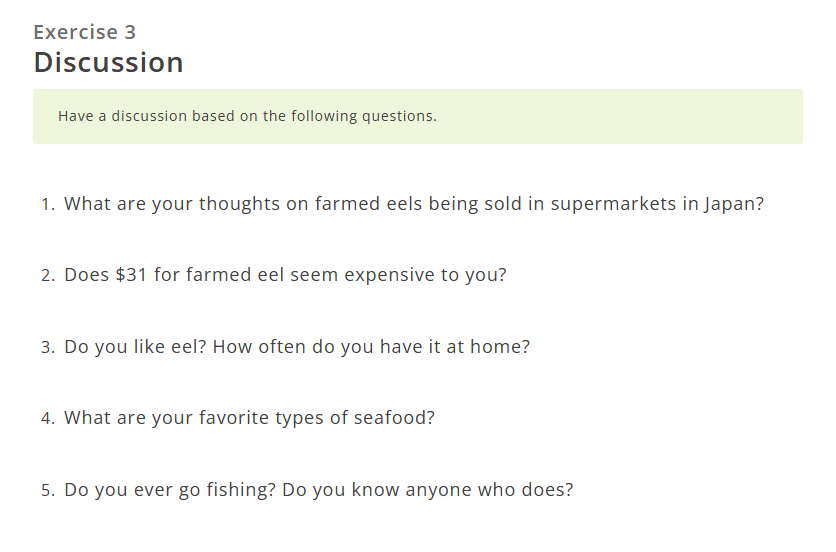The height and width of the screenshot is (552, 836).
Task: Click the number 1 list marker
Action: point(48,204)
